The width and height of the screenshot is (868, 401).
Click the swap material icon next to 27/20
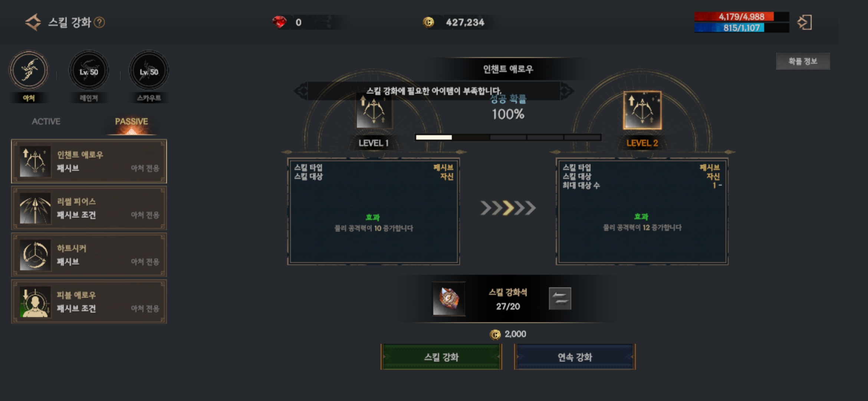click(560, 299)
